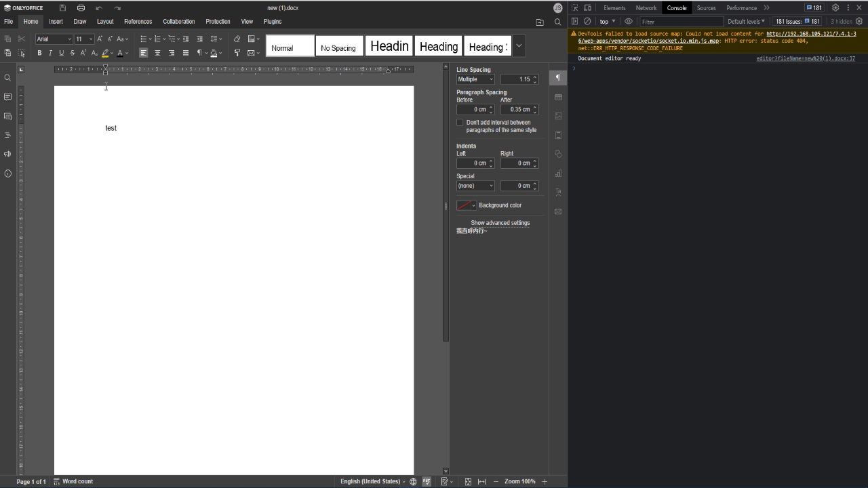The width and height of the screenshot is (868, 488).
Task: Open the Chat panel in left sidebar
Action: 7,116
